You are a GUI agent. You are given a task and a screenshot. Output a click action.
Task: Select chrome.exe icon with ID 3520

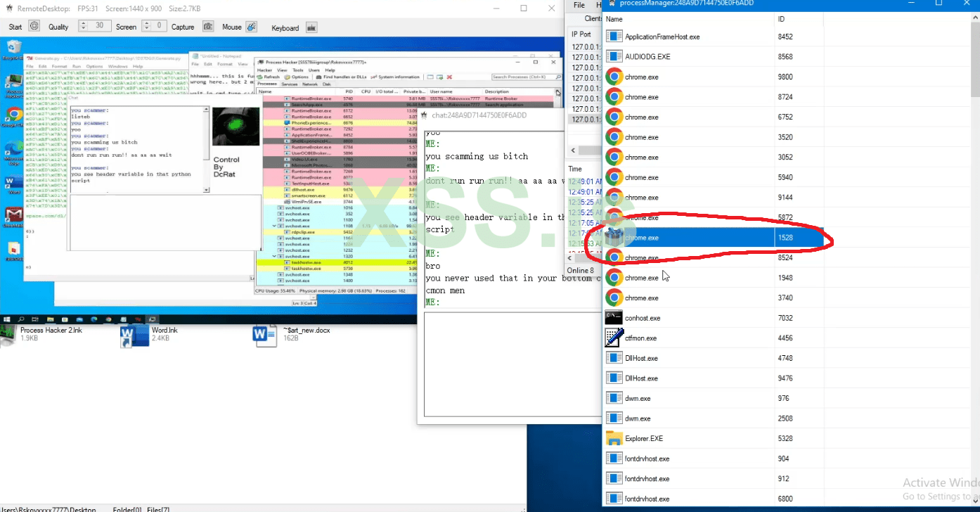[614, 137]
